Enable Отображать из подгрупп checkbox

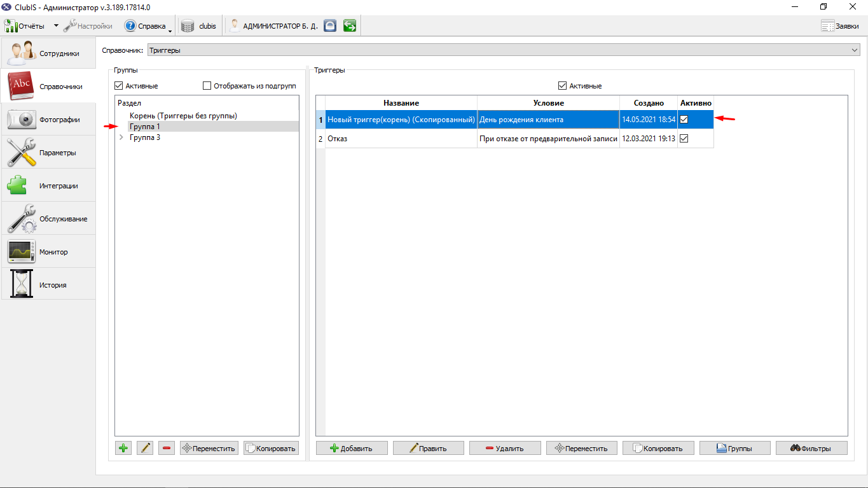[x=207, y=86]
